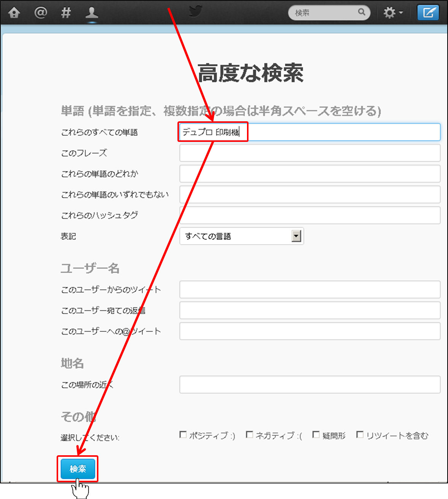This screenshot has width=448, height=499.
Task: Click the Home icon in top bar
Action: click(14, 13)
